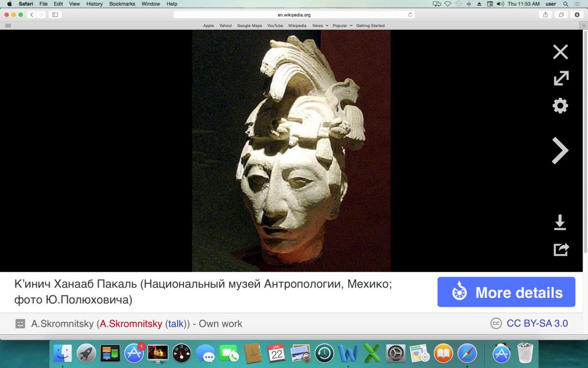This screenshot has height=368, width=588.
Task: Open the talk page link
Action: pos(176,324)
